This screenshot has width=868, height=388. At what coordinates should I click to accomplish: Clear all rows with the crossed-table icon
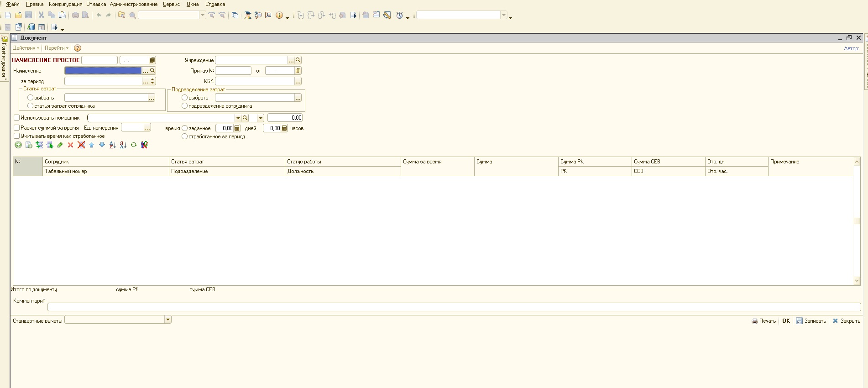pos(81,145)
